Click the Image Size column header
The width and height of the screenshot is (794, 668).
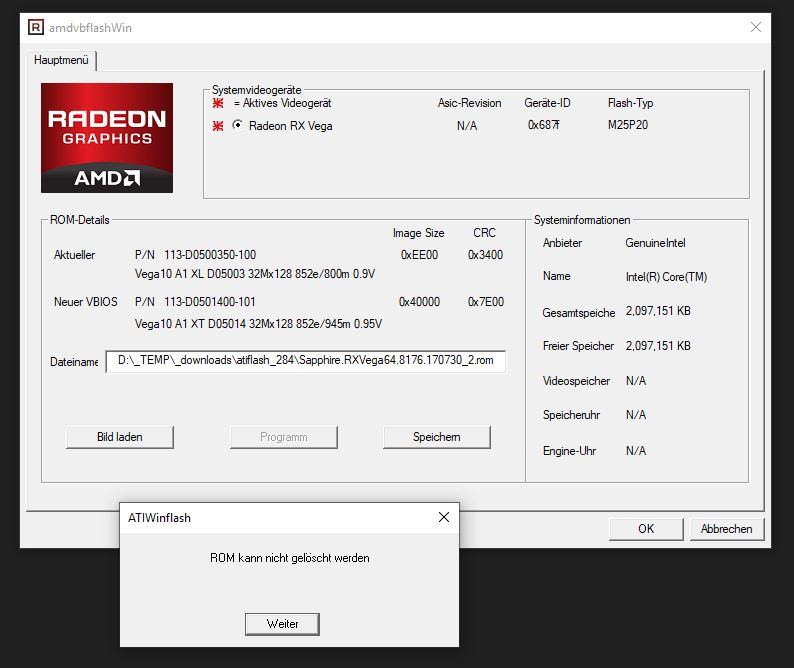[418, 233]
